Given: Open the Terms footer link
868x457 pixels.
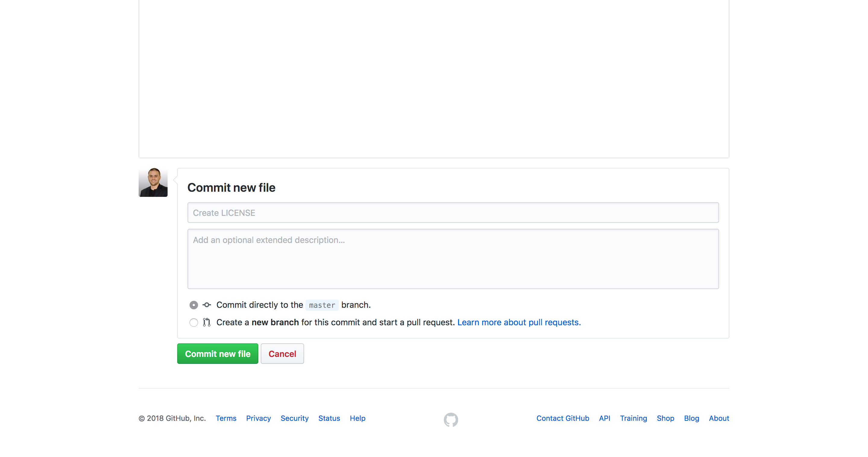Looking at the screenshot, I should pos(226,418).
